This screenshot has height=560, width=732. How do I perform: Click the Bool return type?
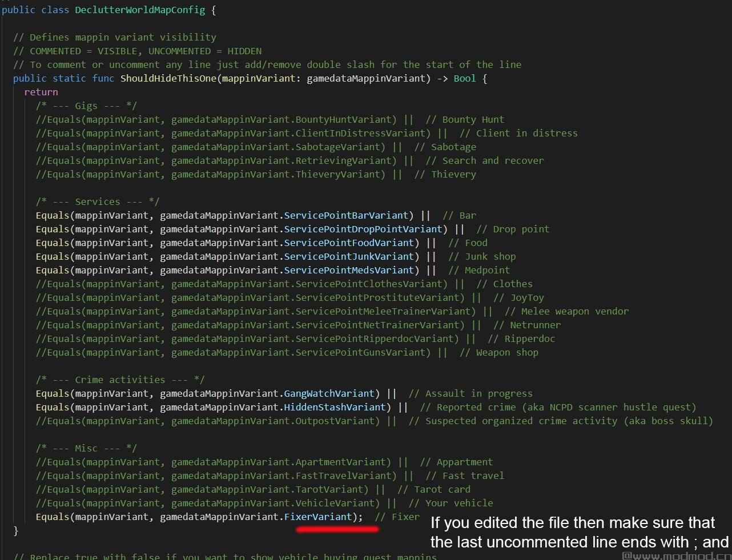point(465,78)
